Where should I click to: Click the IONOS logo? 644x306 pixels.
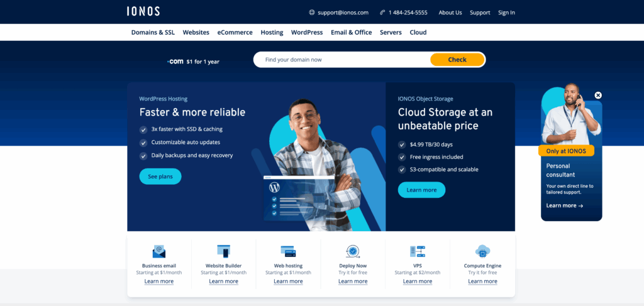tap(143, 11)
